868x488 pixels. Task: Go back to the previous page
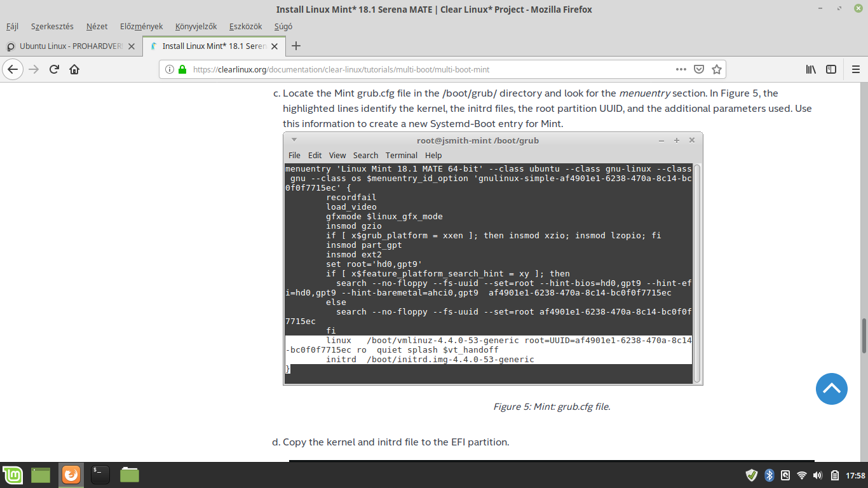(x=13, y=69)
